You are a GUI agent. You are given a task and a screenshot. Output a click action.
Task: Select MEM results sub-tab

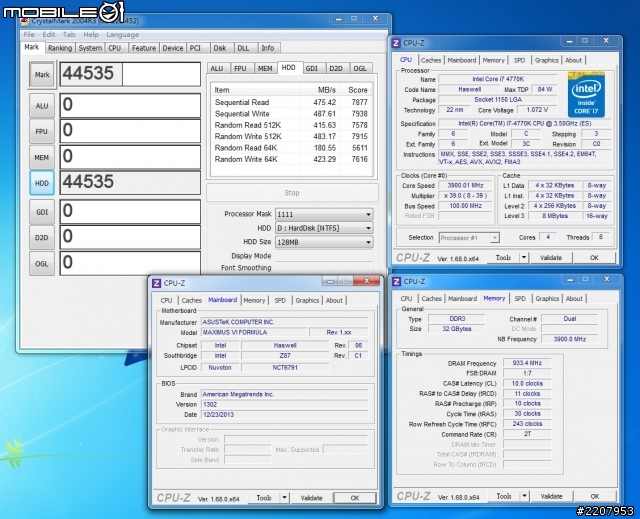pos(265,69)
